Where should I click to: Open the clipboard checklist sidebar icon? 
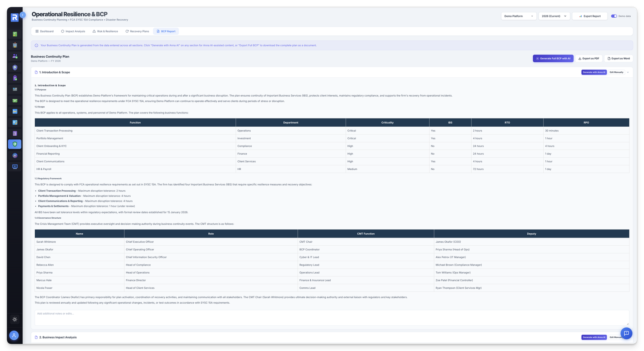pos(15,79)
